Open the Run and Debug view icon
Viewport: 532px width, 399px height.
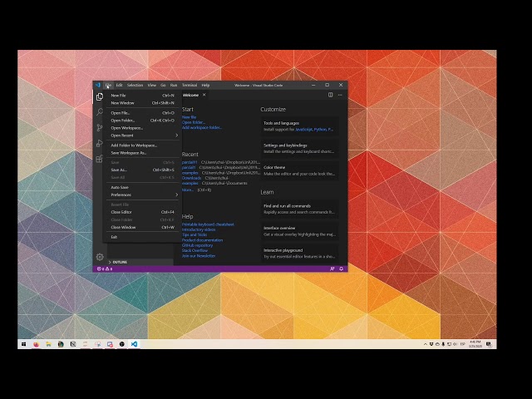[x=100, y=143]
